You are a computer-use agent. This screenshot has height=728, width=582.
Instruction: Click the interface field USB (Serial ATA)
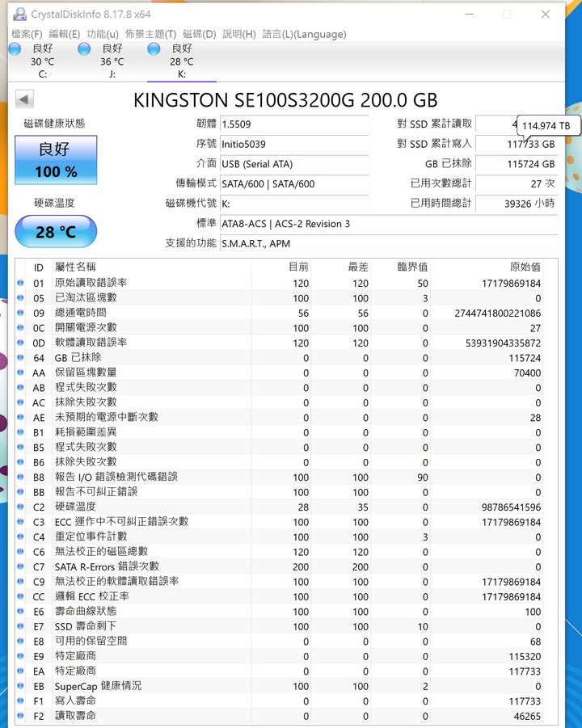(x=294, y=164)
